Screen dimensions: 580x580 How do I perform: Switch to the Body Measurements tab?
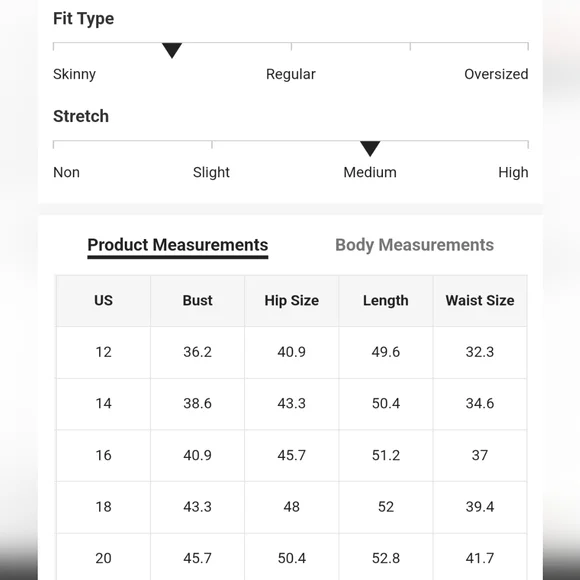(x=414, y=245)
